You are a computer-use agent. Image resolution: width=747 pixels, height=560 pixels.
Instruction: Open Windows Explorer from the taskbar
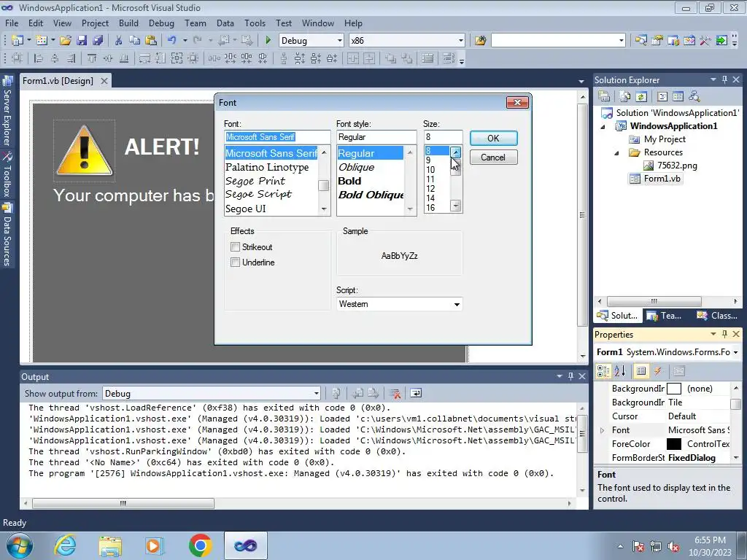[110, 545]
